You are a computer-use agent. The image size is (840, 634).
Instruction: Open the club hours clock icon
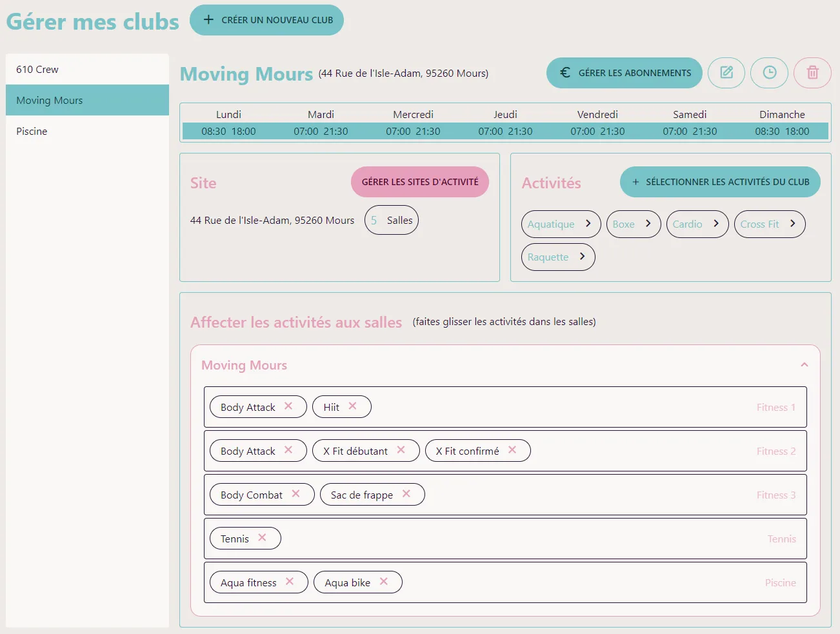click(770, 73)
